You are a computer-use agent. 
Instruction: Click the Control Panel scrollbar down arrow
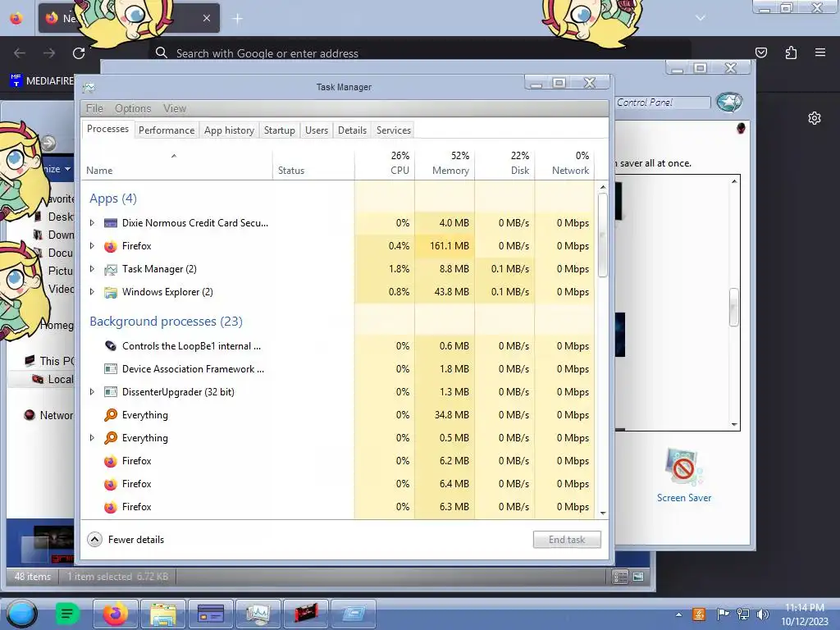[734, 425]
